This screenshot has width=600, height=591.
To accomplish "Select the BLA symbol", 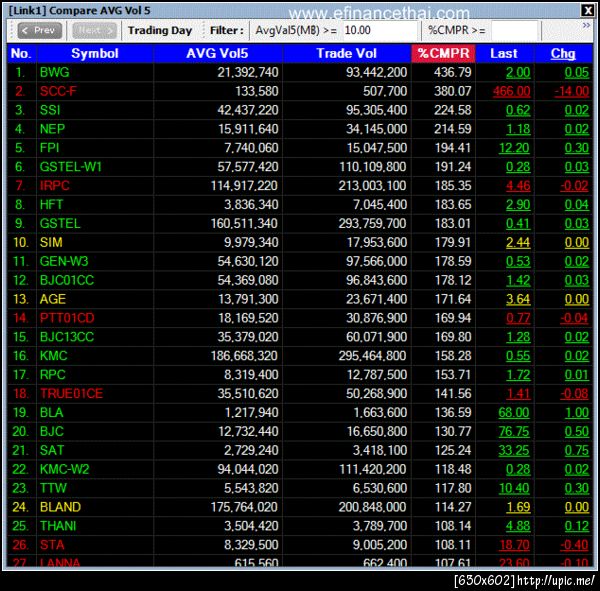I will click(52, 413).
